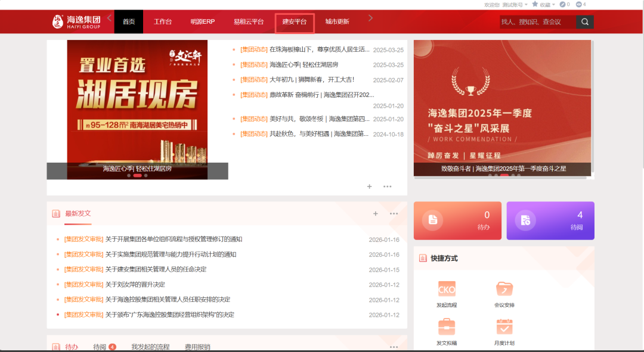Open the 城市更新 navigation tab
644x352 pixels.
(337, 21)
